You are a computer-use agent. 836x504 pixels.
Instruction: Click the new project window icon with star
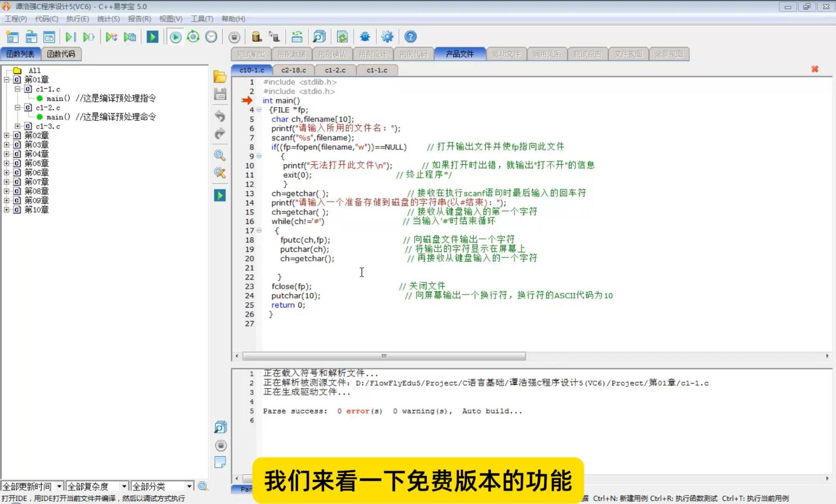click(13, 37)
